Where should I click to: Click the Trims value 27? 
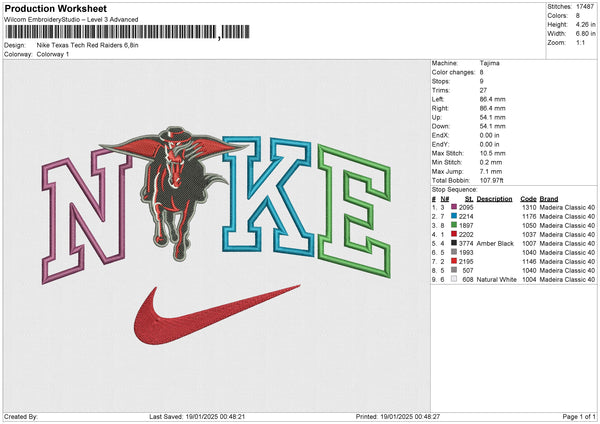483,90
